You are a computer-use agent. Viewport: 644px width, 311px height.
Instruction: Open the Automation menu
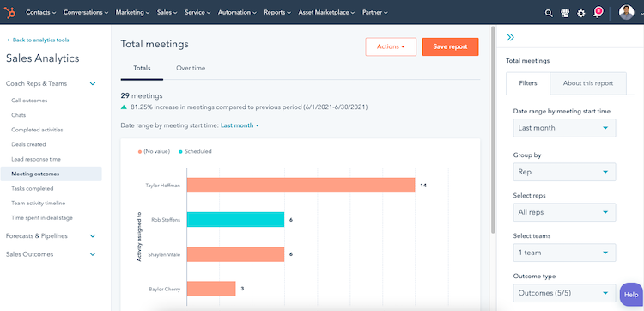237,12
